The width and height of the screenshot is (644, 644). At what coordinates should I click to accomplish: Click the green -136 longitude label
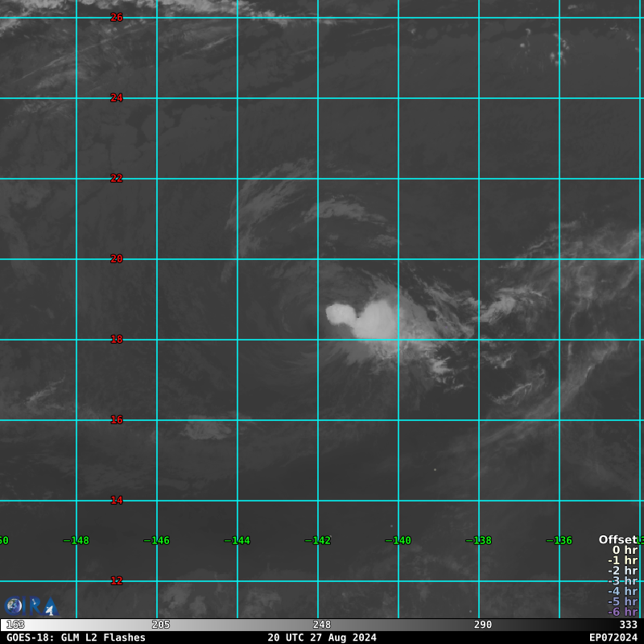point(559,540)
